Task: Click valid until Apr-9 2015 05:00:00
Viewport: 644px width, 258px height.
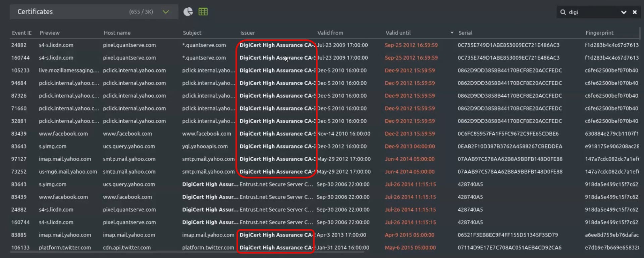Action: coord(410,235)
